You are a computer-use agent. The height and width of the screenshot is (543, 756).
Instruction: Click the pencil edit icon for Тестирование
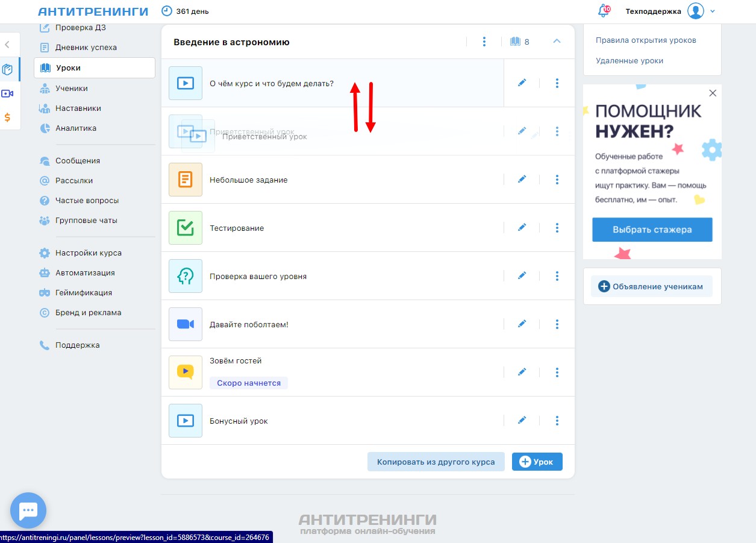coord(522,228)
